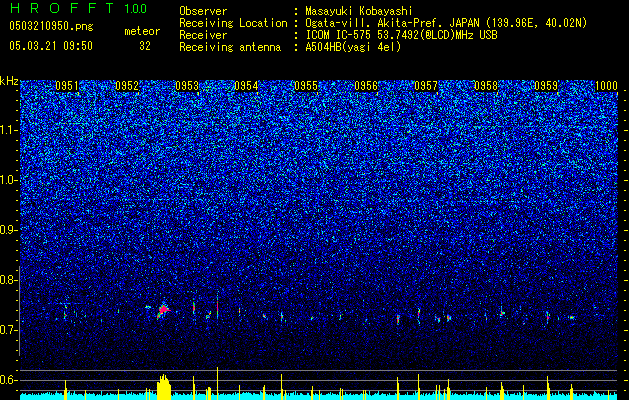Click the 1000 time marker
The width and height of the screenshot is (629, 400).
[606, 86]
